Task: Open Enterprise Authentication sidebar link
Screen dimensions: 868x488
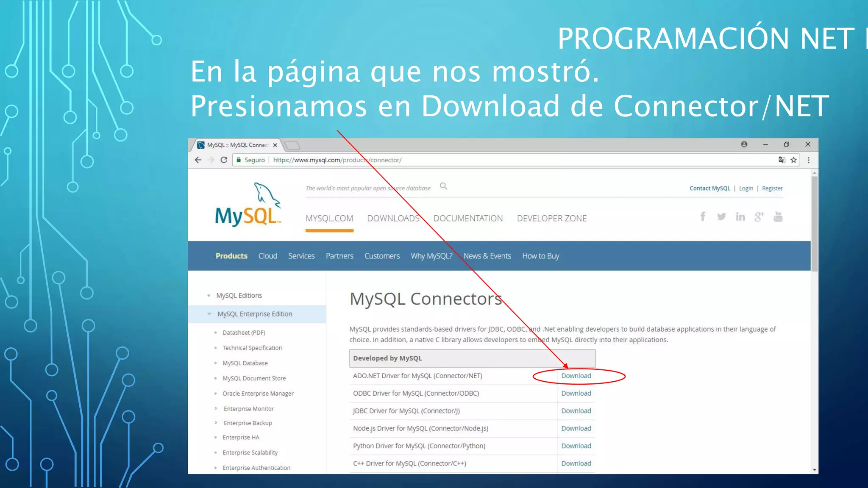Action: pyautogui.click(x=256, y=468)
